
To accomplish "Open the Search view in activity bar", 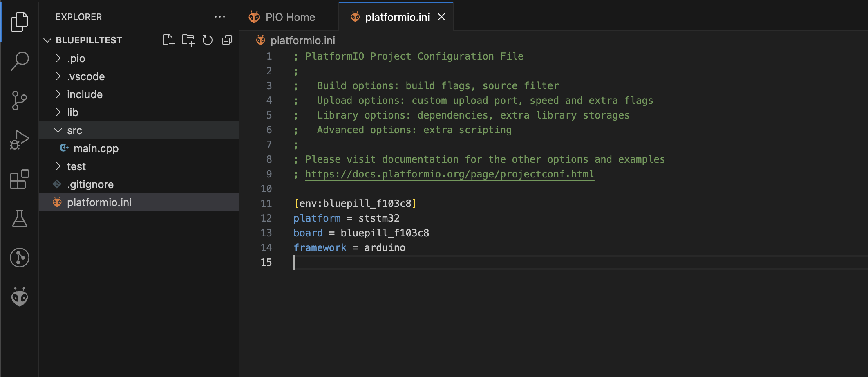I will click(19, 61).
